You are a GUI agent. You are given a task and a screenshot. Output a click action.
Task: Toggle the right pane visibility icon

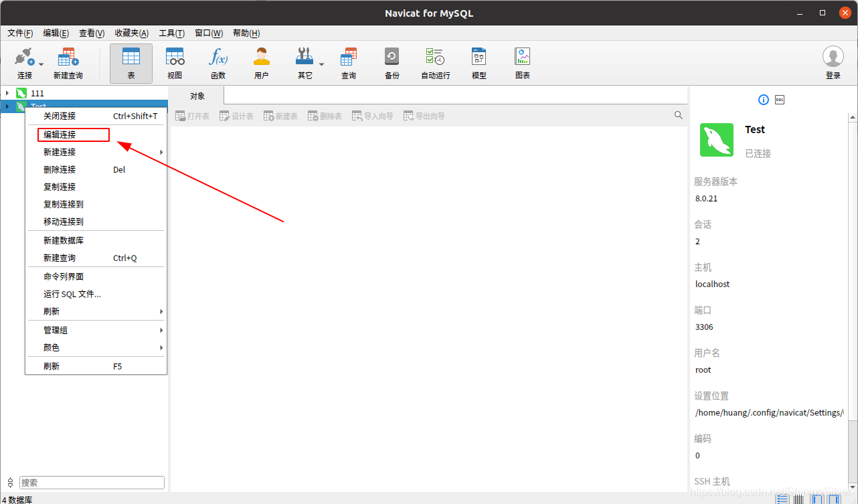[834, 499]
